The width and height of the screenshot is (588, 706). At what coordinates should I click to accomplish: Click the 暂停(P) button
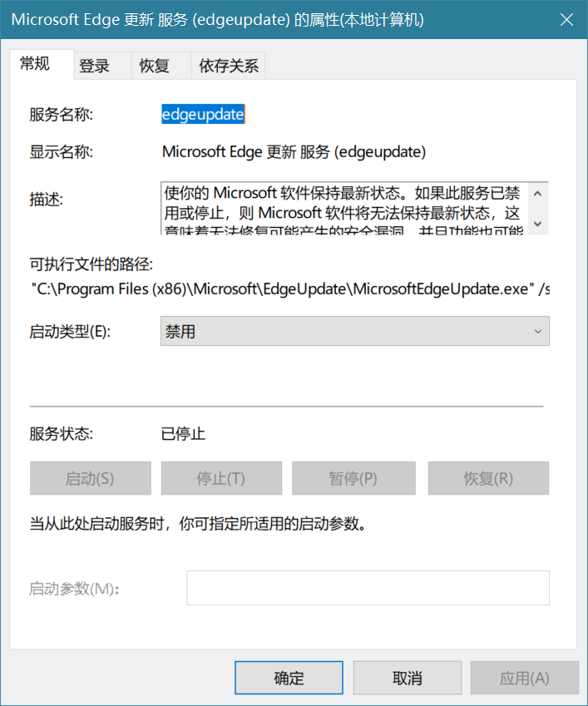(353, 478)
